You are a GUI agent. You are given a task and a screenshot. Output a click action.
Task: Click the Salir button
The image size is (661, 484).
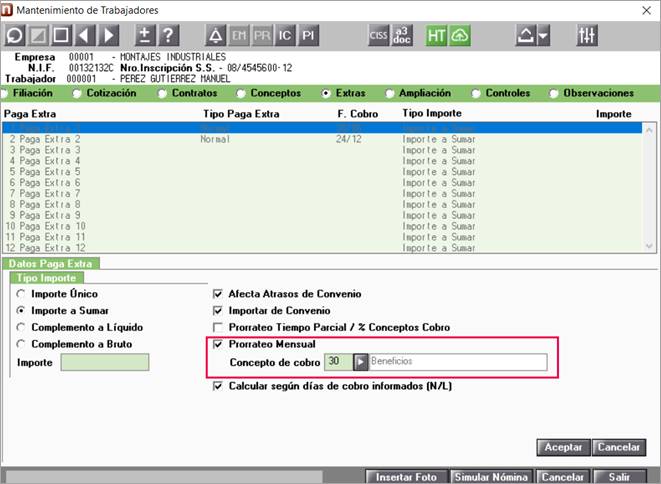click(x=619, y=477)
